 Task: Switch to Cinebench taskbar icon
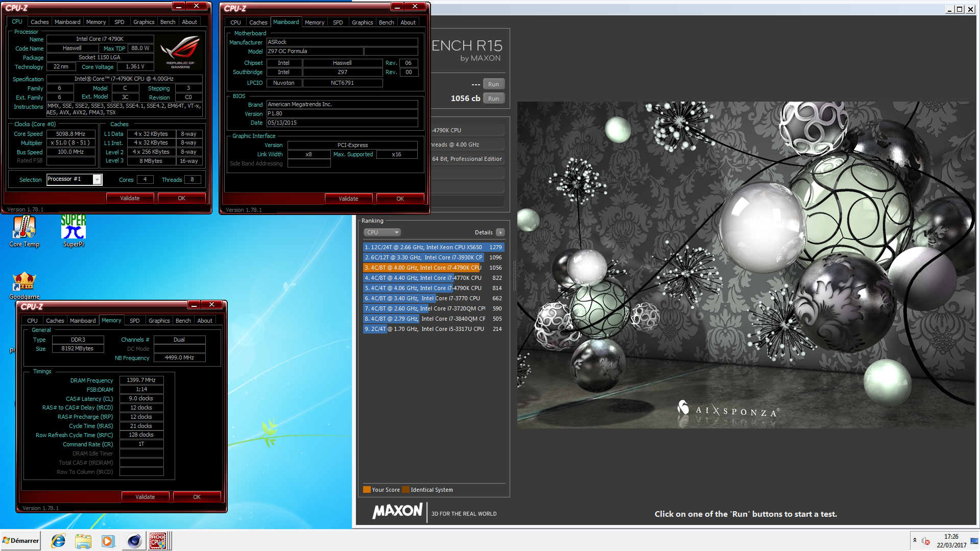[x=134, y=541]
